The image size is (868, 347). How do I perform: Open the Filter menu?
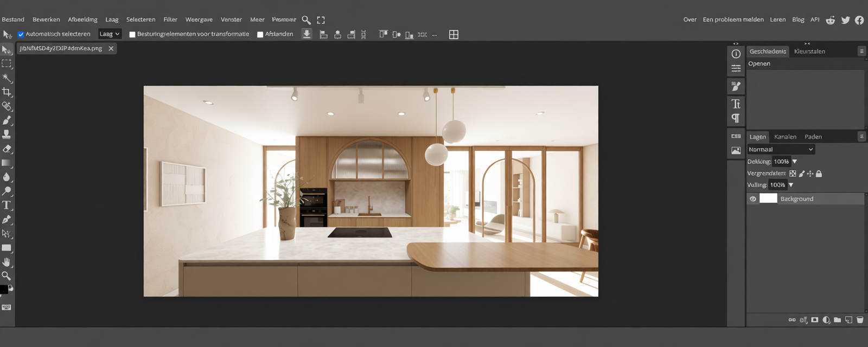pos(170,20)
